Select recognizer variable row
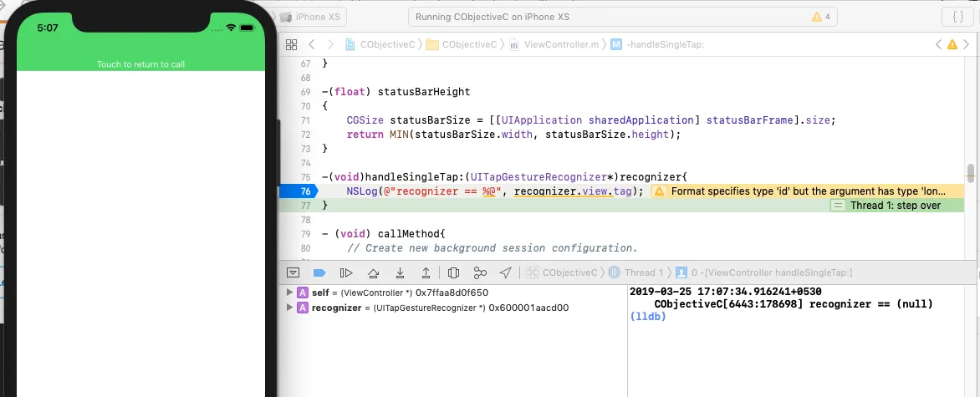980x397 pixels. coord(455,308)
